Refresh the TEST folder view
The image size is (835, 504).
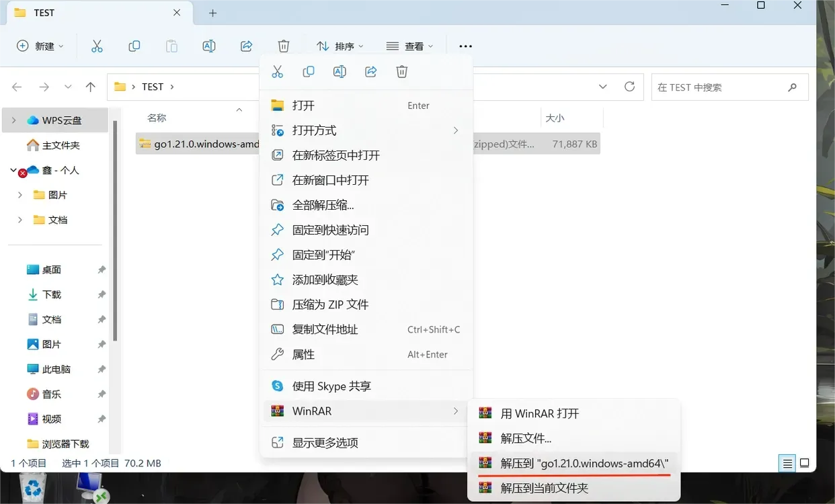pyautogui.click(x=629, y=87)
